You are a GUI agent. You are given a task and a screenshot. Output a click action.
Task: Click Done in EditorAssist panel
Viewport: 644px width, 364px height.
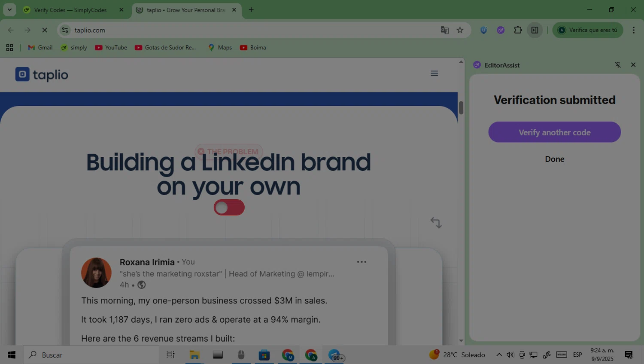point(554,159)
